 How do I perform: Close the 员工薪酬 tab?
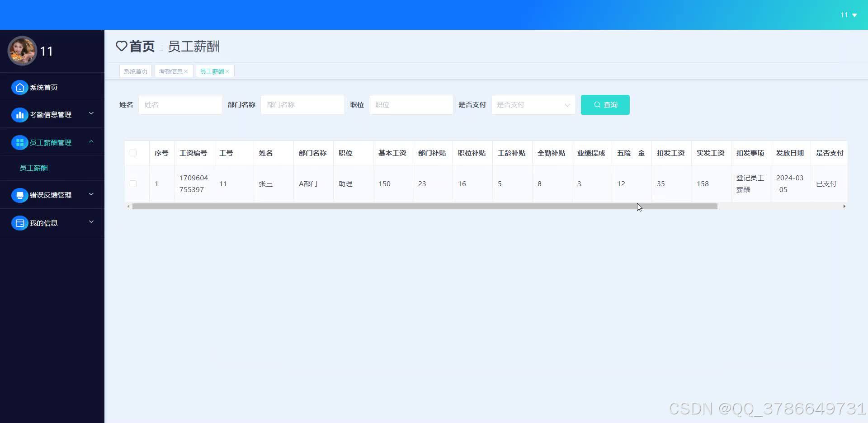pyautogui.click(x=227, y=71)
